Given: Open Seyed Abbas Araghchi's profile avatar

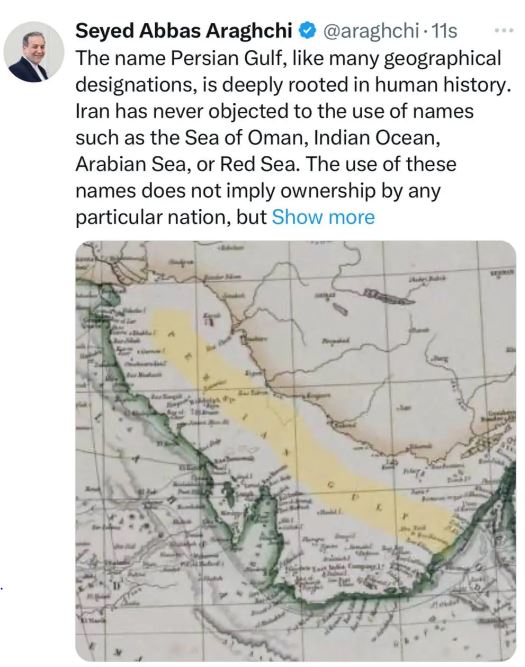Looking at the screenshot, I should (x=33, y=51).
